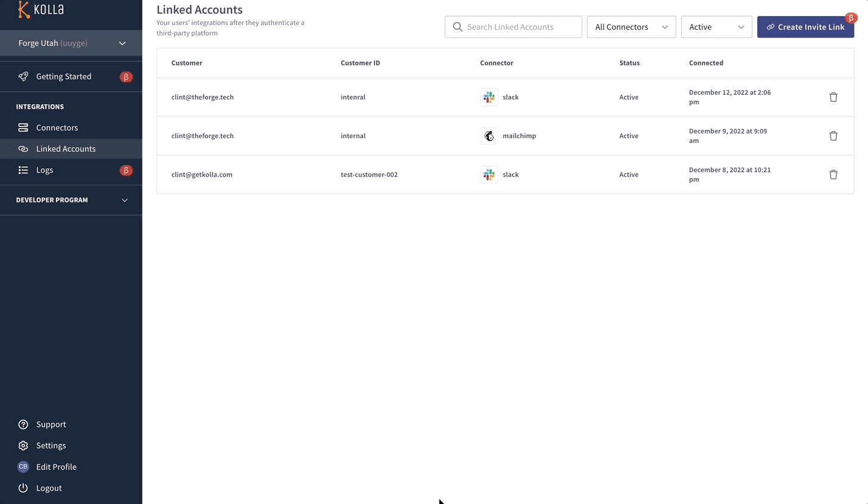This screenshot has height=504, width=868.
Task: Click the Support question mark icon
Action: pyautogui.click(x=23, y=424)
